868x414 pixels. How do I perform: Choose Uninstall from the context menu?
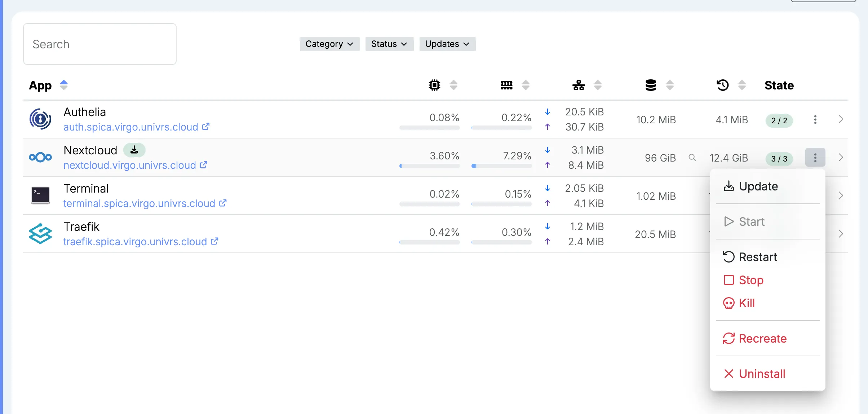click(x=768, y=374)
